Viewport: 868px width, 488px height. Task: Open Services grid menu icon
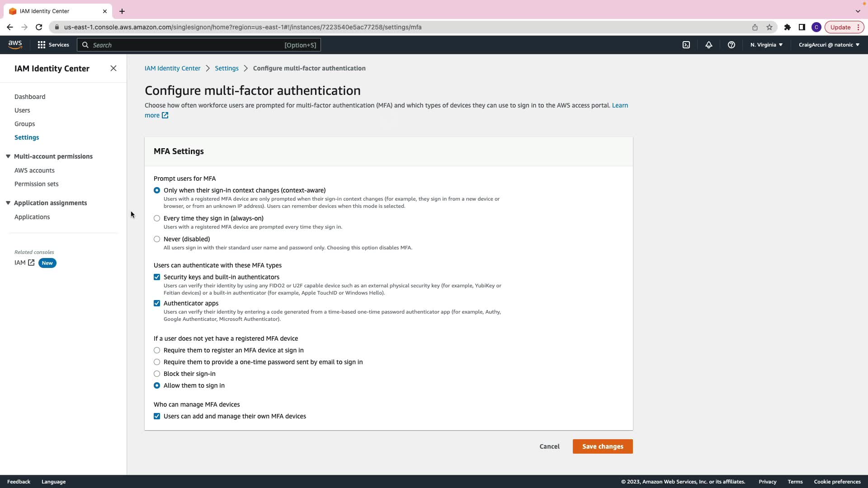(42, 45)
